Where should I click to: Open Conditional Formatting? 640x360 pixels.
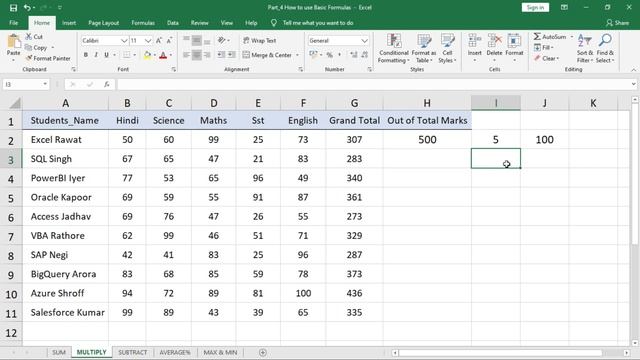pos(393,49)
